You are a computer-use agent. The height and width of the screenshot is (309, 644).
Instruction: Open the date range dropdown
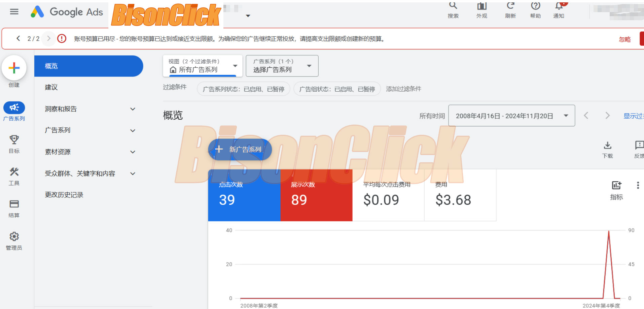coord(511,116)
